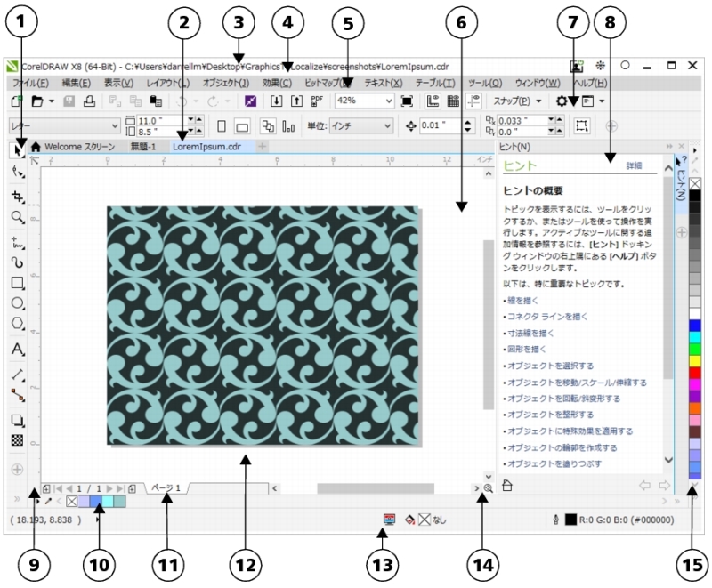Click the Publish to PDF icon
This screenshot has width=712, height=588.
tap(318, 101)
